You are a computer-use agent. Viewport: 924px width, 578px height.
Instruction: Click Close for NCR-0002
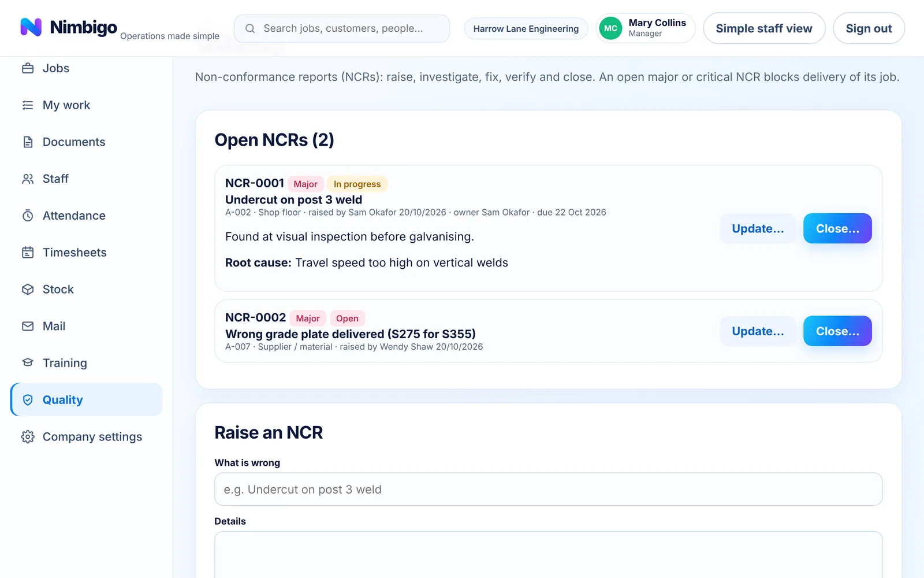tap(837, 331)
